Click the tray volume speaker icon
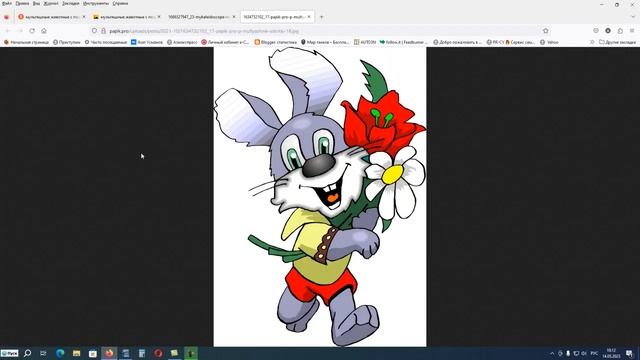 point(584,353)
